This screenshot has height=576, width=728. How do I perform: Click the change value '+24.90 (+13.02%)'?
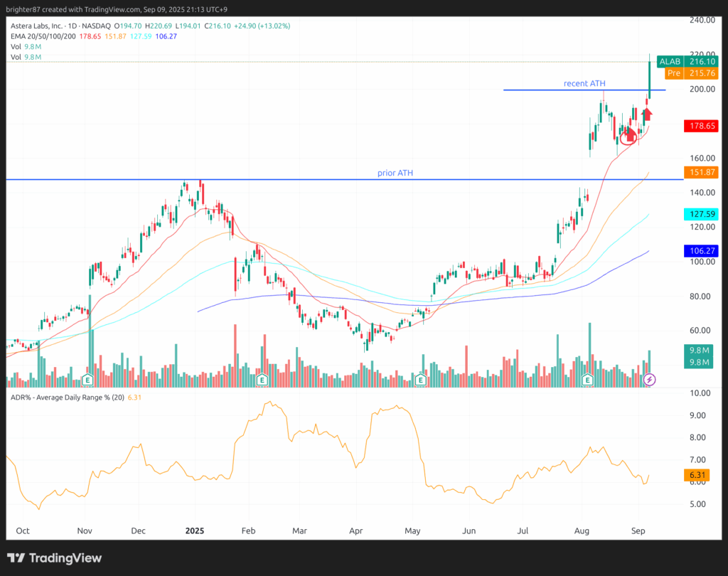(x=262, y=26)
